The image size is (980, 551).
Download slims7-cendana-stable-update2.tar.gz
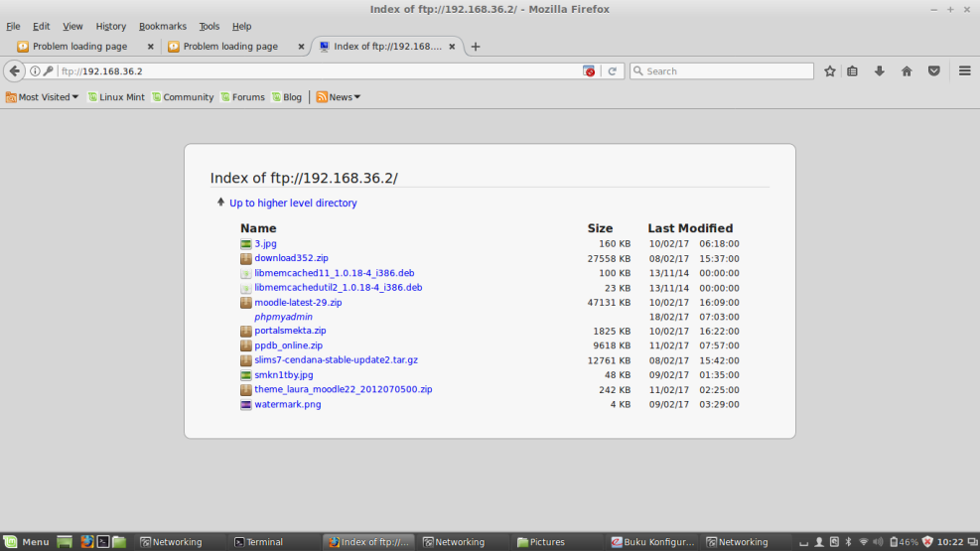tap(337, 359)
